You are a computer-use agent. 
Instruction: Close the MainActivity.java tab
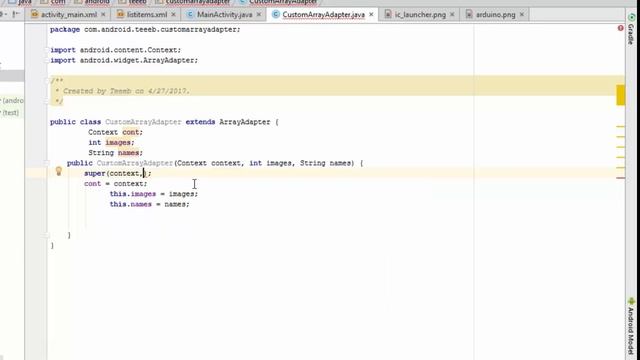click(x=259, y=15)
